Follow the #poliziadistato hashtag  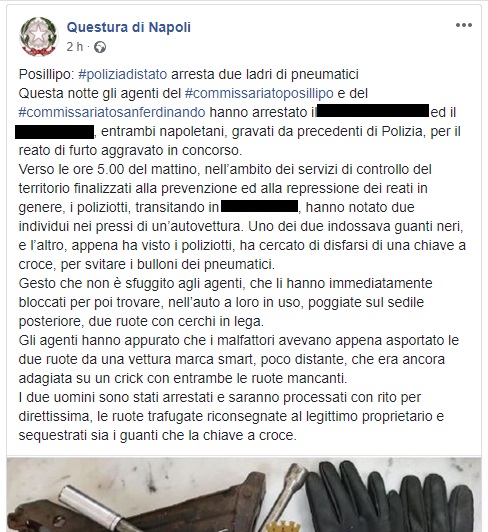click(123, 74)
